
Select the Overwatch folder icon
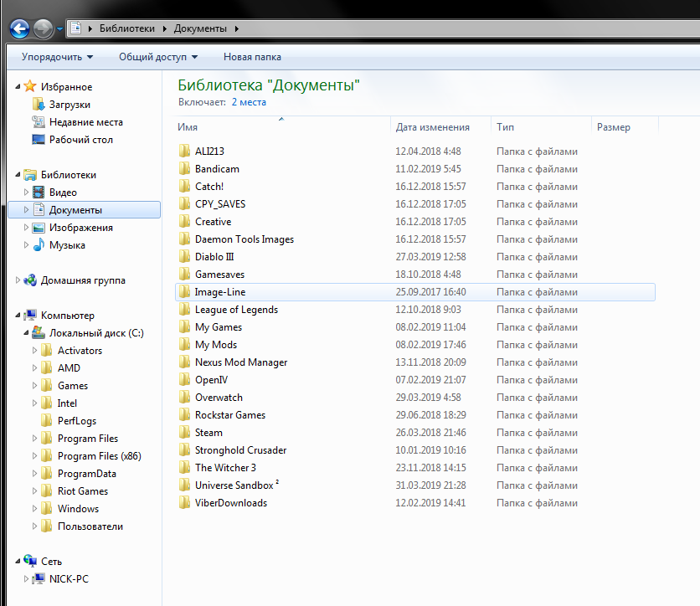184,398
